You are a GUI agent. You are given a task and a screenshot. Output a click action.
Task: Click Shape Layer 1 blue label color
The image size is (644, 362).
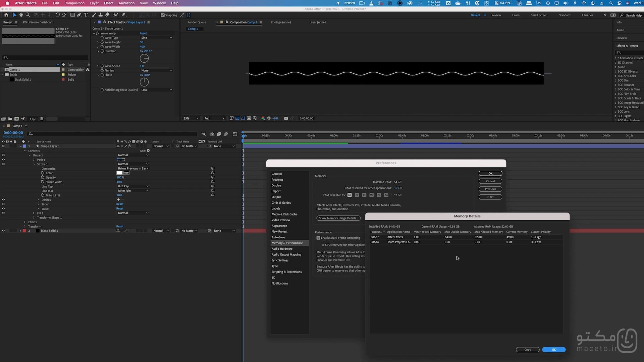point(24,146)
